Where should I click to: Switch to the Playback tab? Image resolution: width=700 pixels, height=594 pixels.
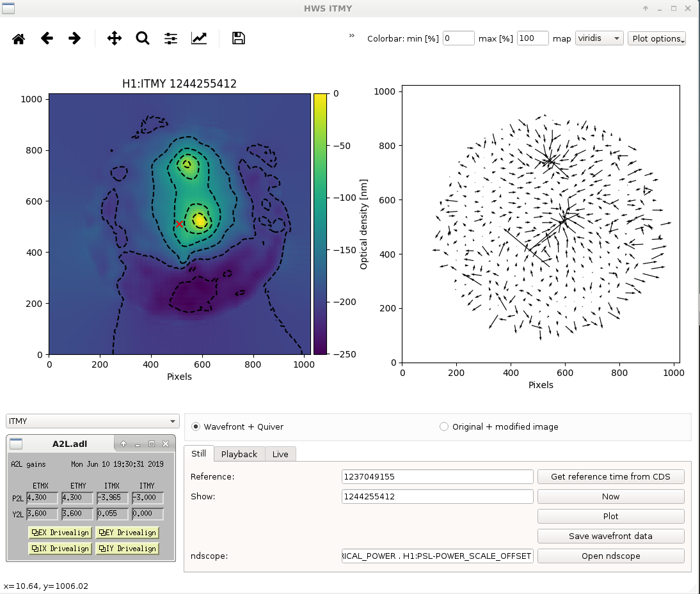tap(239, 454)
